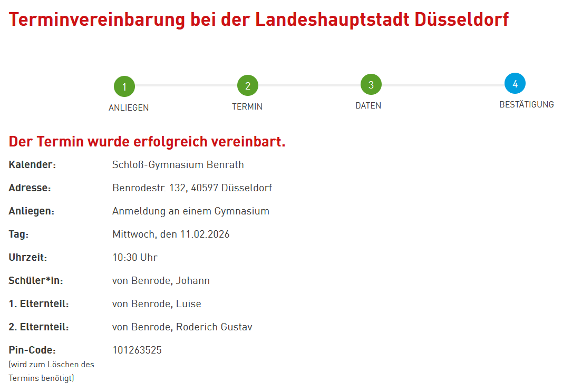Click the school name Schloß-Gymnasium Benrath
Screen dimensions: 572x392
pyautogui.click(x=178, y=165)
